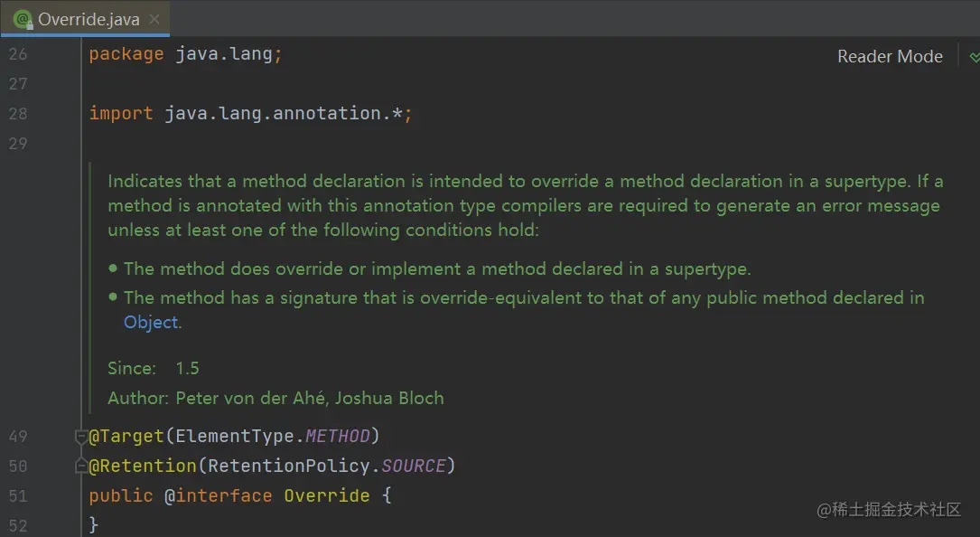The image size is (980, 537).
Task: Click the Override interface name in its declaration
Action: pos(327,495)
